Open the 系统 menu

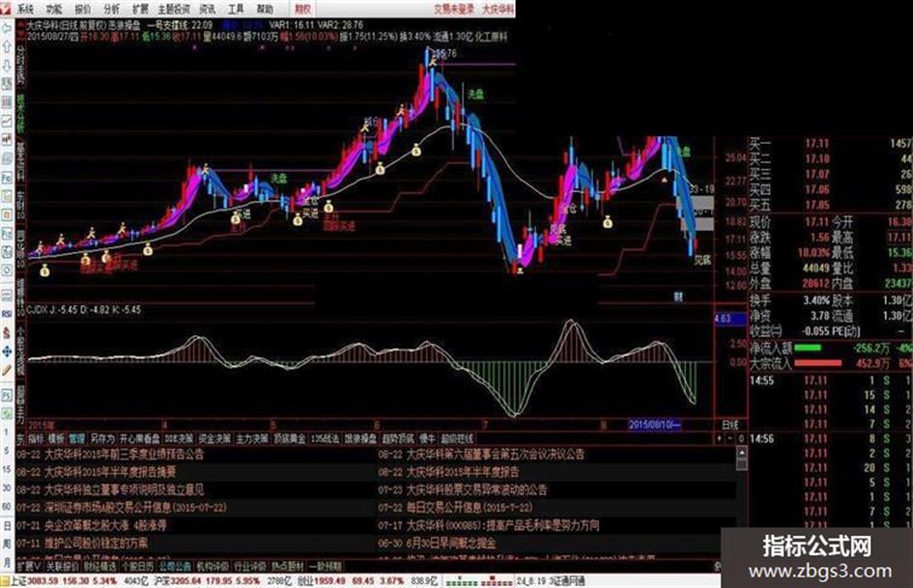25,9
